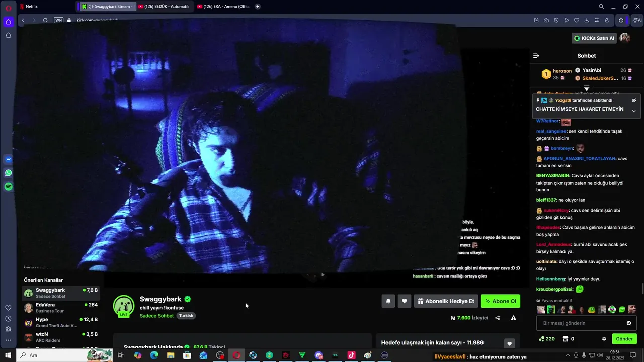
Task: Click the KICKs Satın Al button
Action: (594, 38)
